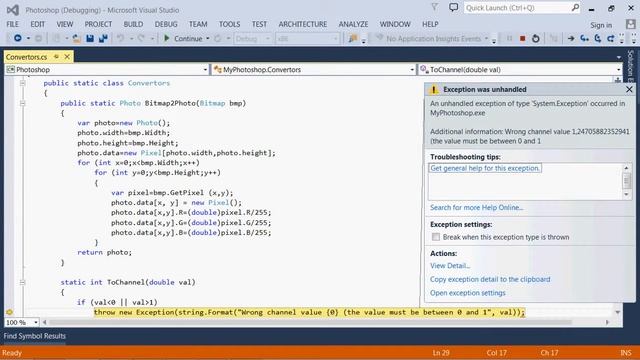Open the Debug configuration dropdown
Image resolution: width=640 pixels, height=360 pixels.
point(253,38)
